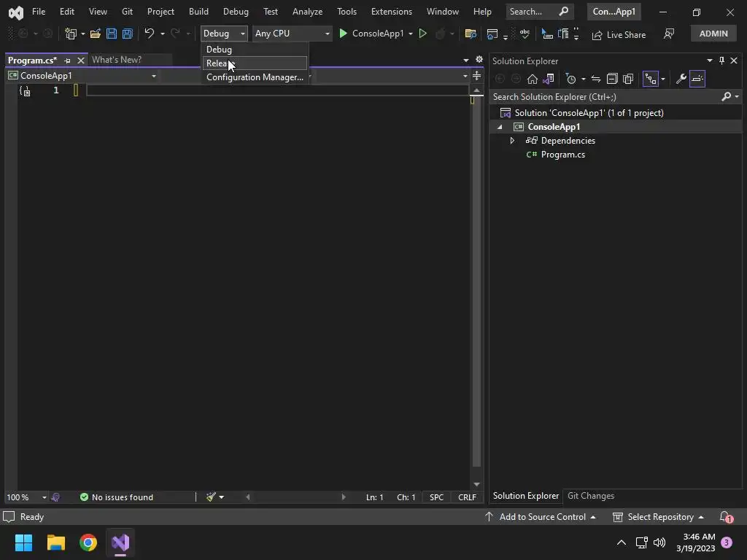Click the Windows Start button
Screen dimensions: 747x560
(24, 542)
